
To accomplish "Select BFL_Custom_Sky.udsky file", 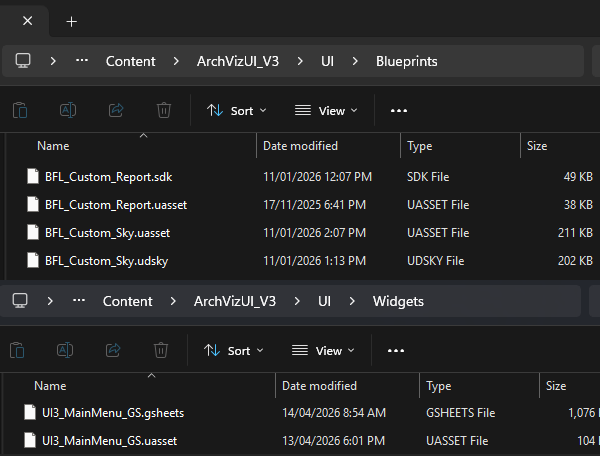I will (x=104, y=261).
